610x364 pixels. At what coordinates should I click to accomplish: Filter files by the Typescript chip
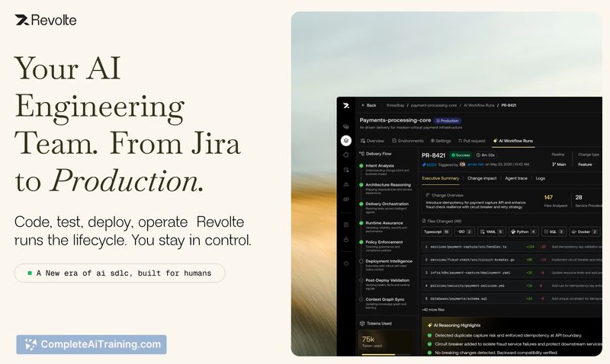click(436, 231)
